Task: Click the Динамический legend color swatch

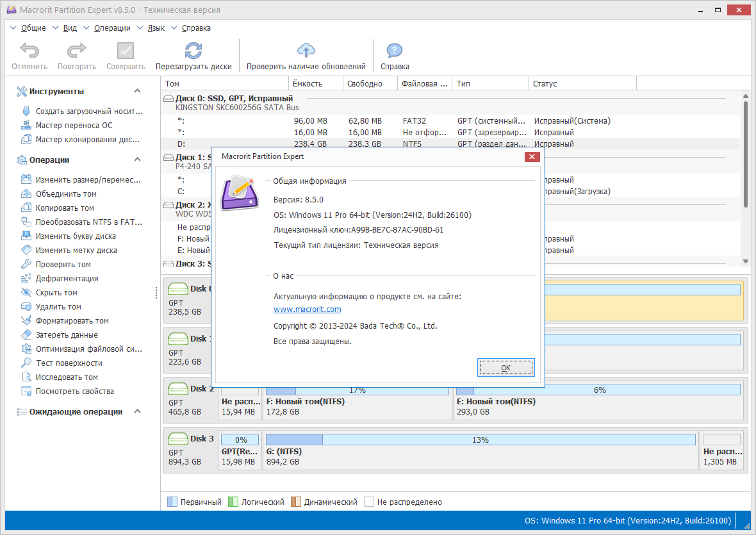Action: click(295, 502)
